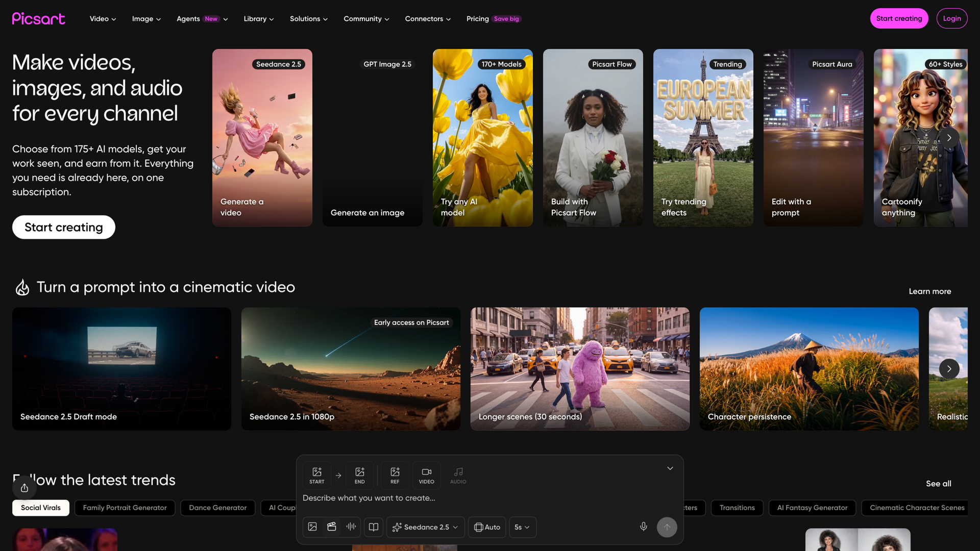Select the Dance Generator tab
The height and width of the screenshot is (551, 980).
[218, 508]
